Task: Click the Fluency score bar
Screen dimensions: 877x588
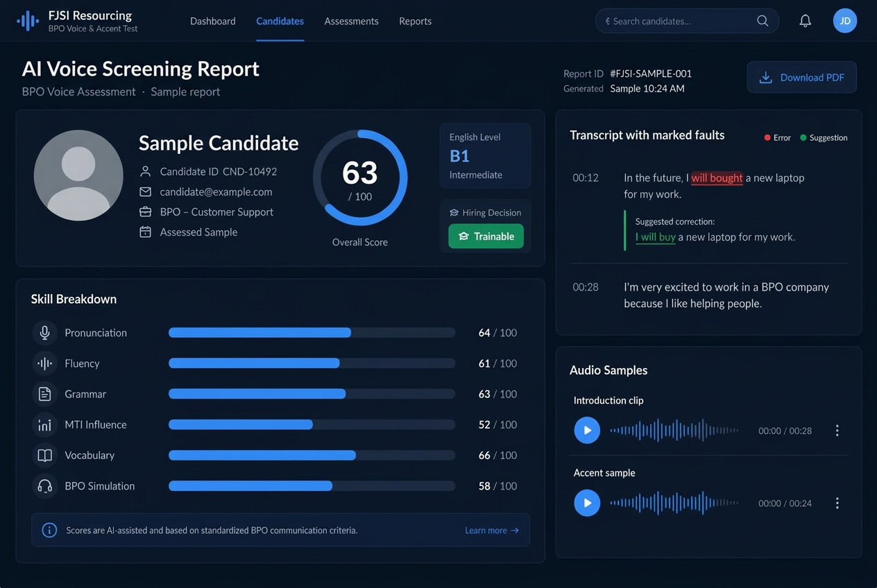Action: tap(312, 363)
